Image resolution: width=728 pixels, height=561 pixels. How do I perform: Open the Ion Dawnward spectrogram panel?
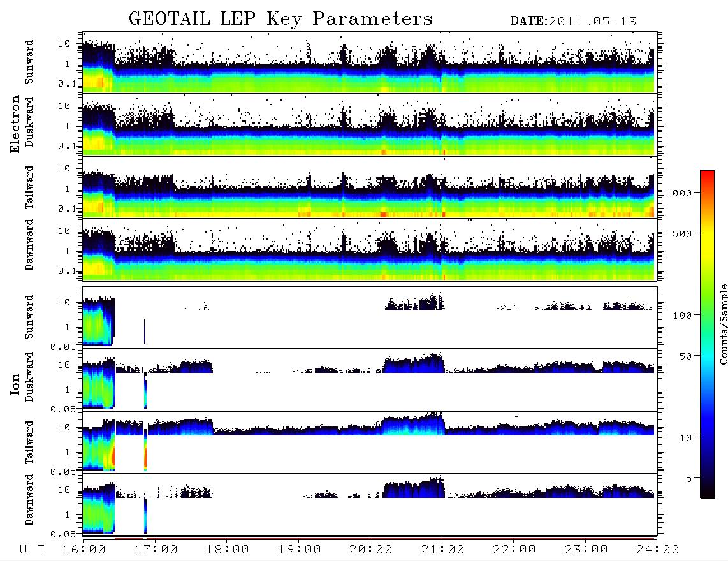pyautogui.click(x=370, y=505)
